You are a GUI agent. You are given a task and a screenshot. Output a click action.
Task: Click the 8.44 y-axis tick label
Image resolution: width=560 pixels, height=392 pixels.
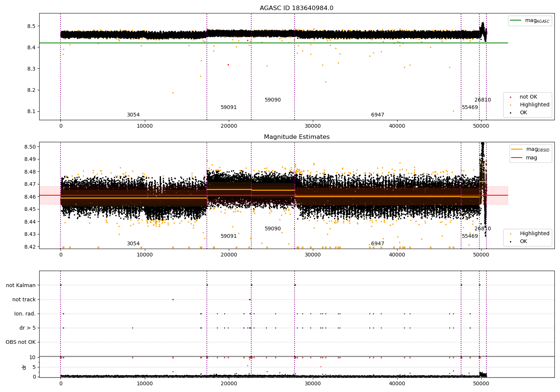(x=29, y=222)
